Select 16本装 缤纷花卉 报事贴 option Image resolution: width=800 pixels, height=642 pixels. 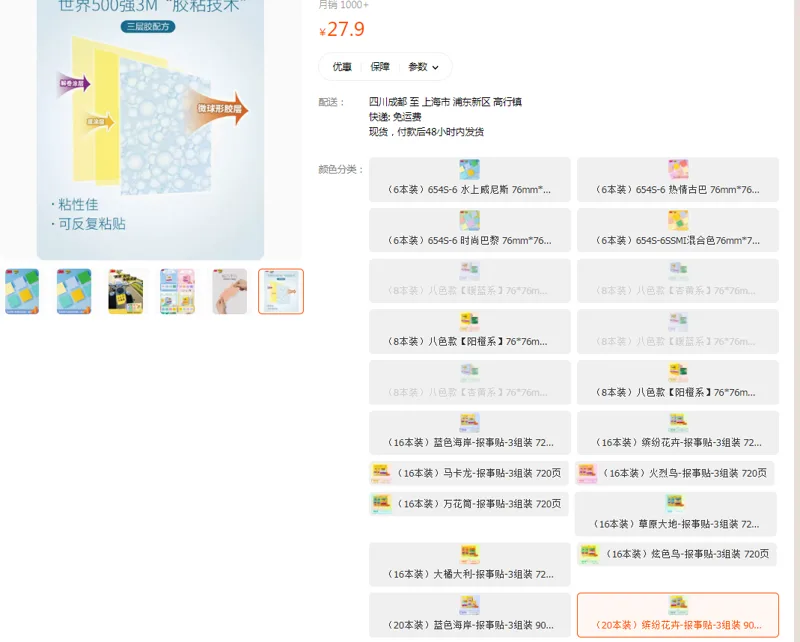(x=678, y=432)
